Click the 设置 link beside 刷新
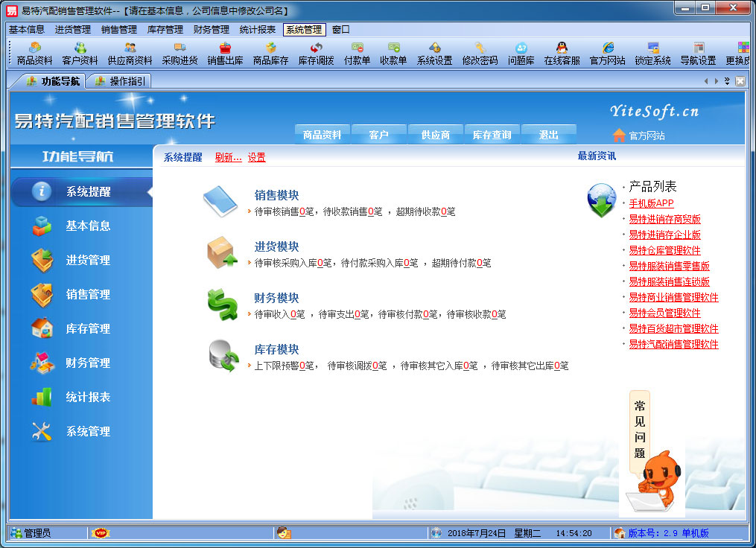This screenshot has height=548, width=756. [256, 157]
